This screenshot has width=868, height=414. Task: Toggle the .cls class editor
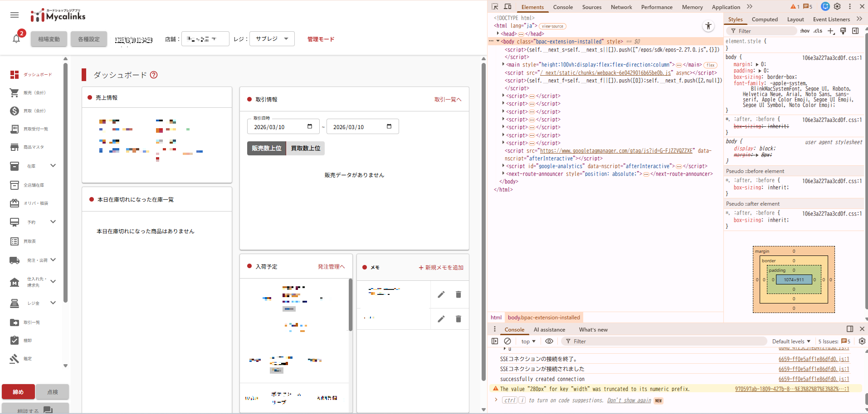818,31
